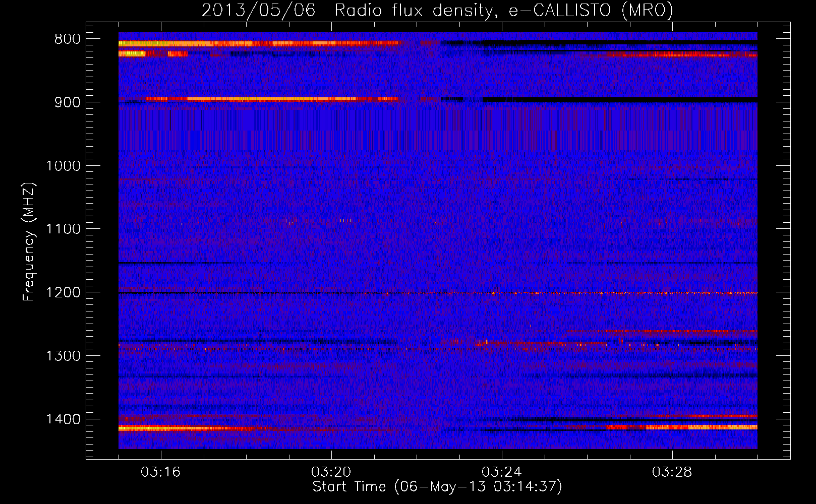
Task: Click the 1200 frequency tick label
Action: point(63,293)
